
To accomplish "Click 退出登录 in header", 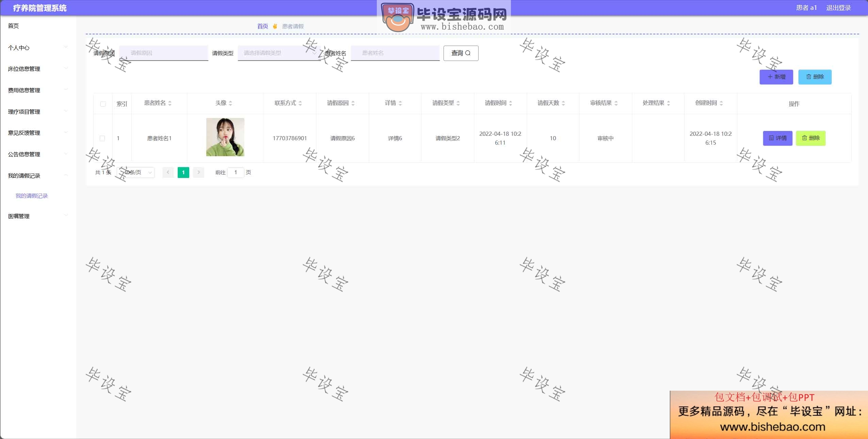I will coord(838,8).
